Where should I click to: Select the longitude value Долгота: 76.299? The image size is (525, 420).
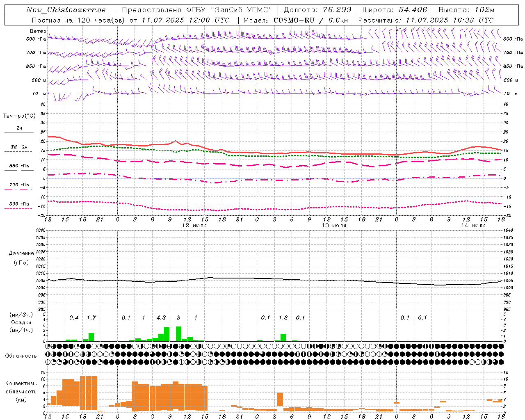[317, 10]
